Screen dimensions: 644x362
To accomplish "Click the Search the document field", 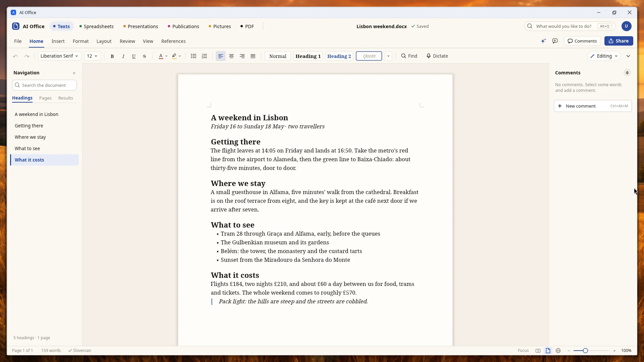I will coord(44,85).
